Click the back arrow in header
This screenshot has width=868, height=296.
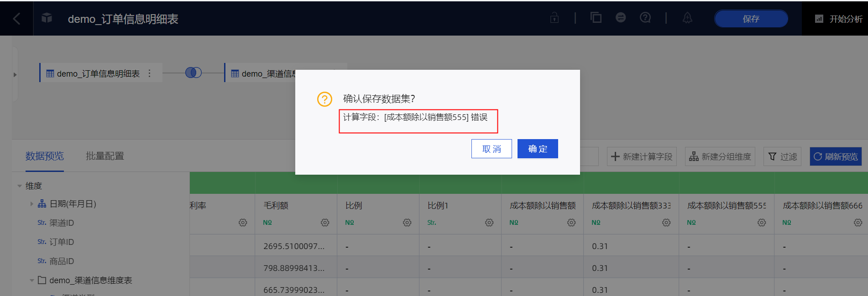coord(17,19)
